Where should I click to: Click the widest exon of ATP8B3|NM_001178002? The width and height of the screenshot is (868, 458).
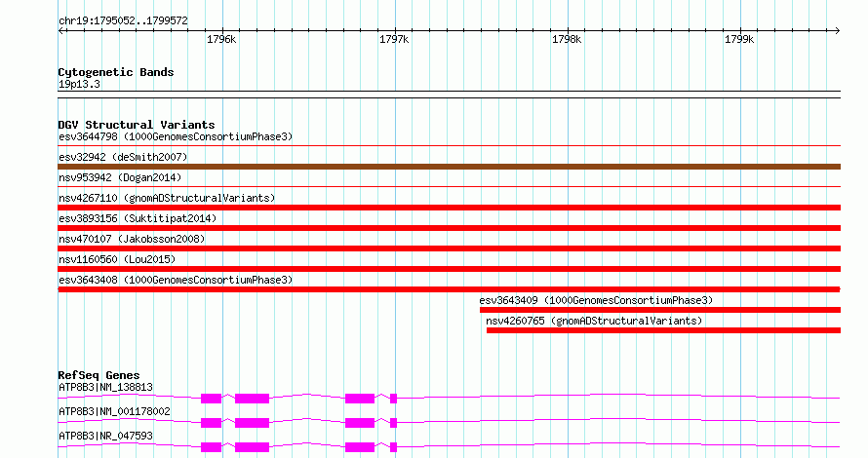click(252, 423)
